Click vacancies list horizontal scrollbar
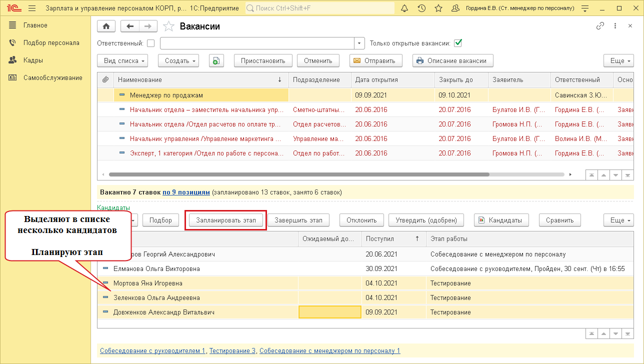The width and height of the screenshot is (644, 364). coord(298,174)
